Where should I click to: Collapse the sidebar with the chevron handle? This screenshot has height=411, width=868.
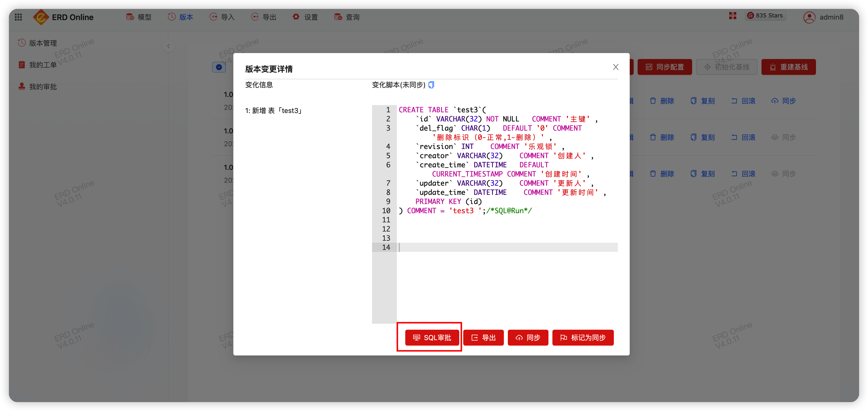pos(168,46)
